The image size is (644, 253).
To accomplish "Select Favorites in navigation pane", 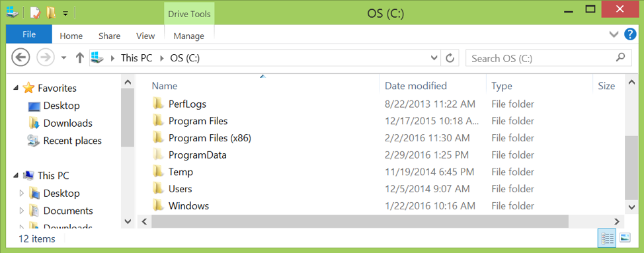I will pos(57,88).
